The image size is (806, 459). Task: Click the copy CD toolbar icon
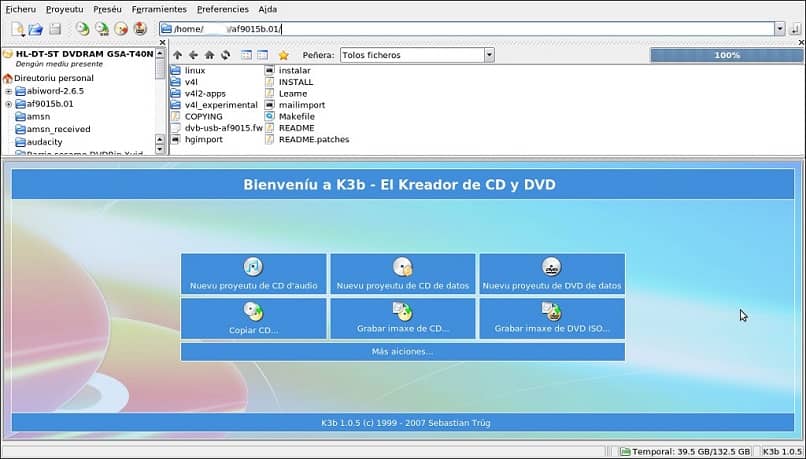[x=82, y=29]
